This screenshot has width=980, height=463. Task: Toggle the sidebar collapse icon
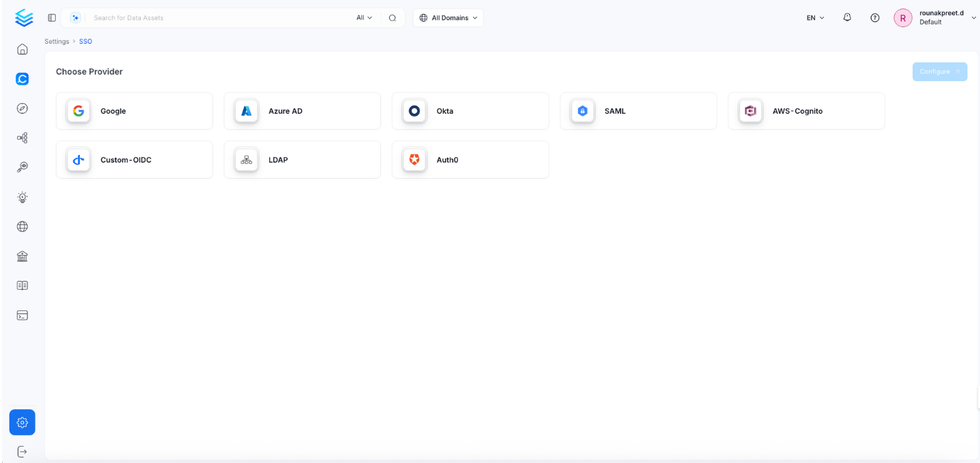click(x=52, y=18)
